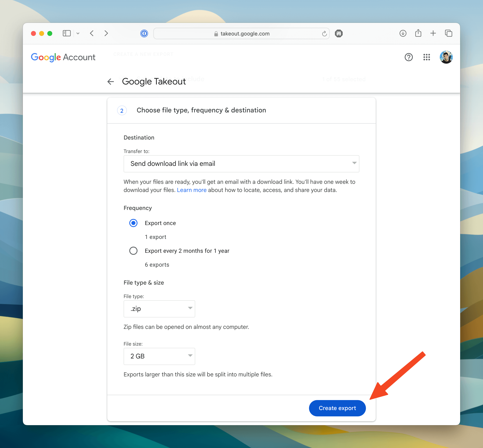This screenshot has width=483, height=448.
Task: Reload the takeout.google.com page
Action: 324,33
